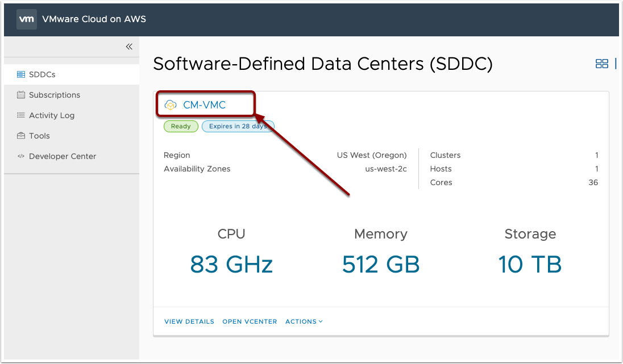Click the Developer Center code icon
623x364 pixels.
click(x=21, y=156)
